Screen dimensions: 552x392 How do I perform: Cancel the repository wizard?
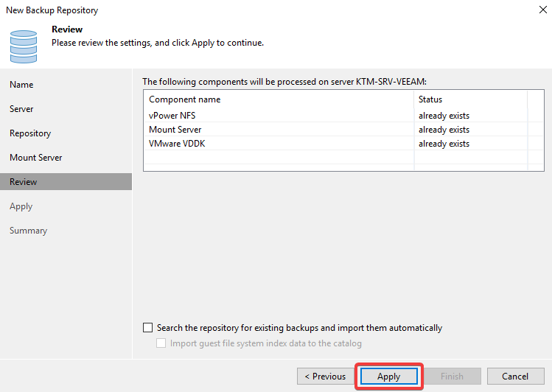click(x=515, y=377)
